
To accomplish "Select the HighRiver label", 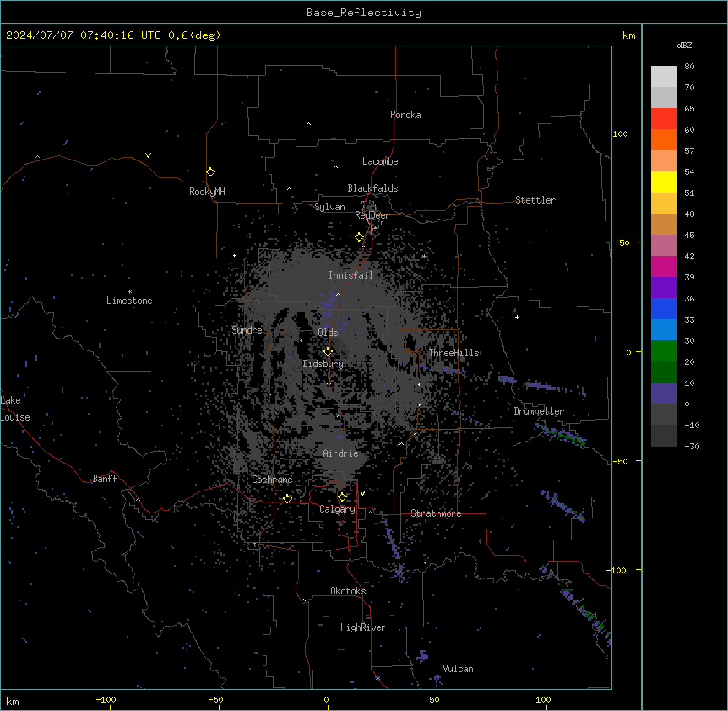I will 363,627.
